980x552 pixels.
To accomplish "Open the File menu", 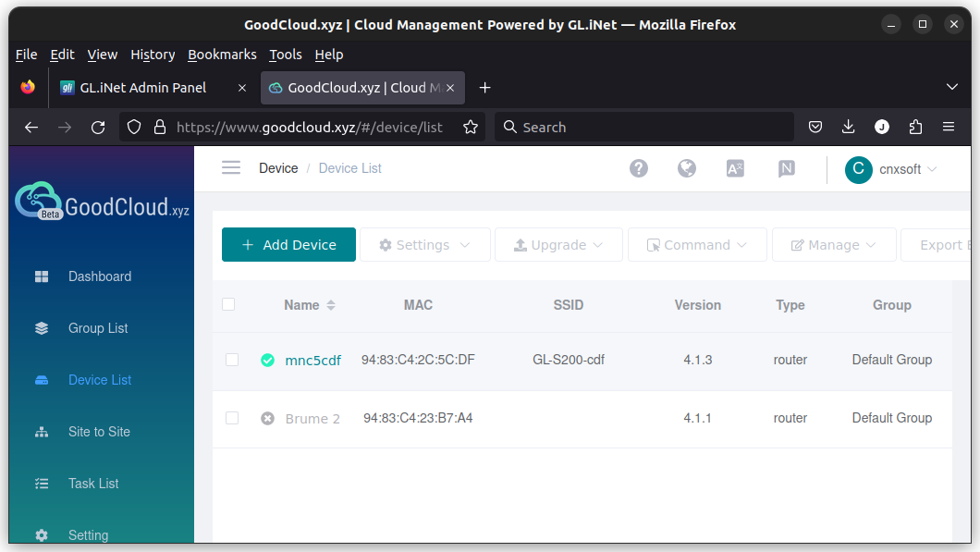I will (x=26, y=55).
